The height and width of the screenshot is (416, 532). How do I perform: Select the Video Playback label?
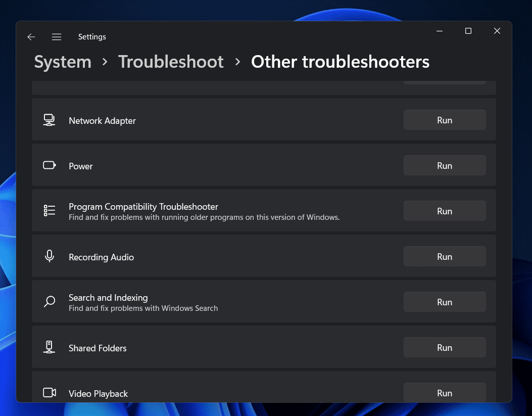98,394
